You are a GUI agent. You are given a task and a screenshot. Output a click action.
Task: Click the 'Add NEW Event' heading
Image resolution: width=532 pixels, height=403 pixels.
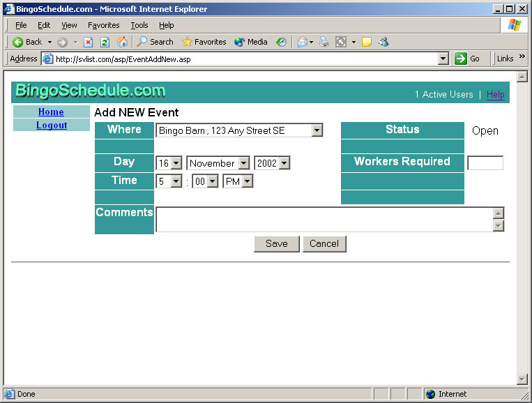tap(137, 112)
